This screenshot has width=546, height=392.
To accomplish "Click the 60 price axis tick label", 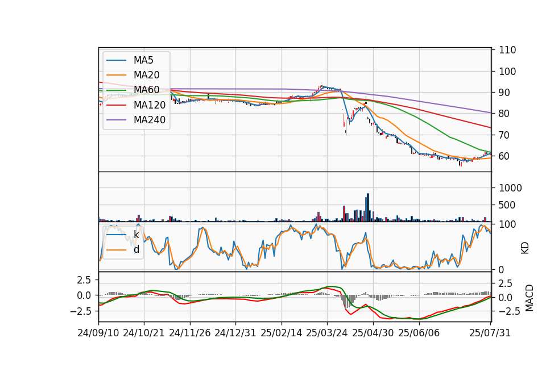I will click(504, 156).
